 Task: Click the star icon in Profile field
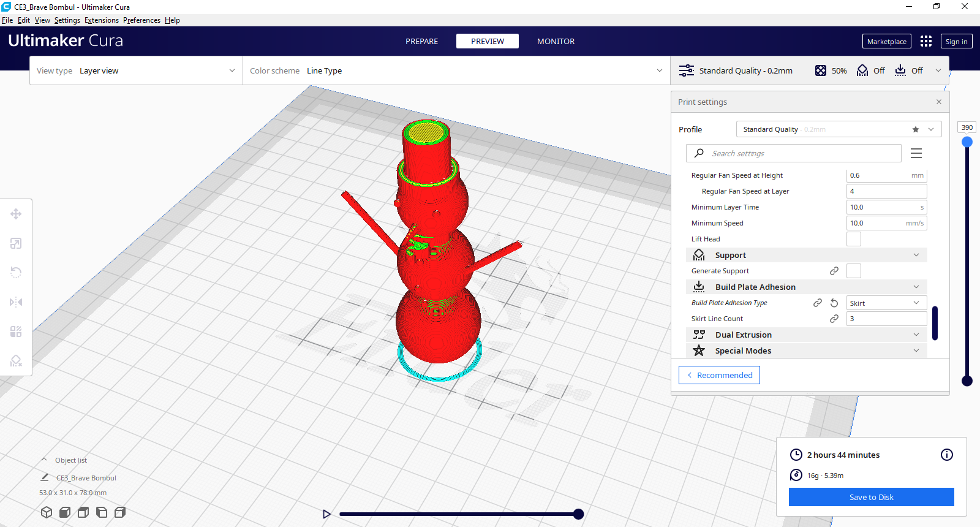click(x=916, y=129)
